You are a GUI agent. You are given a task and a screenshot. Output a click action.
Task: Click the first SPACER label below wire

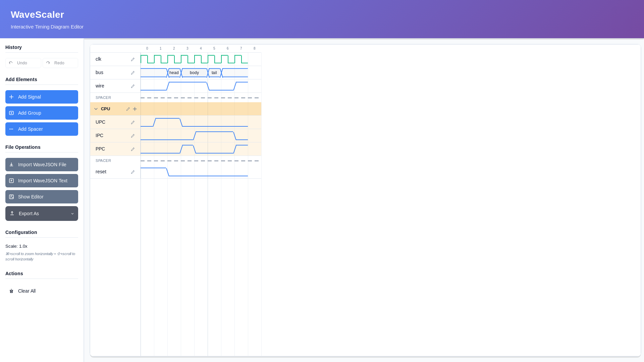point(103,98)
